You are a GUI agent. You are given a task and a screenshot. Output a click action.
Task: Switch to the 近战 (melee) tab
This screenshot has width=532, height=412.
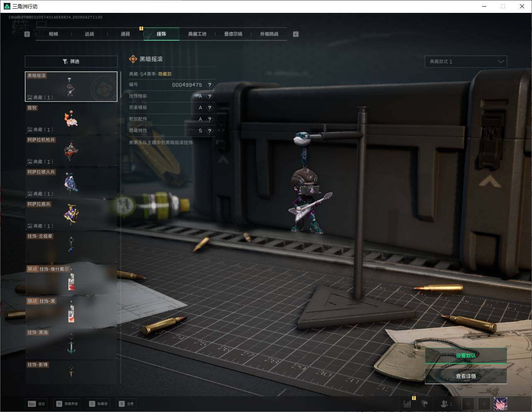tap(89, 34)
